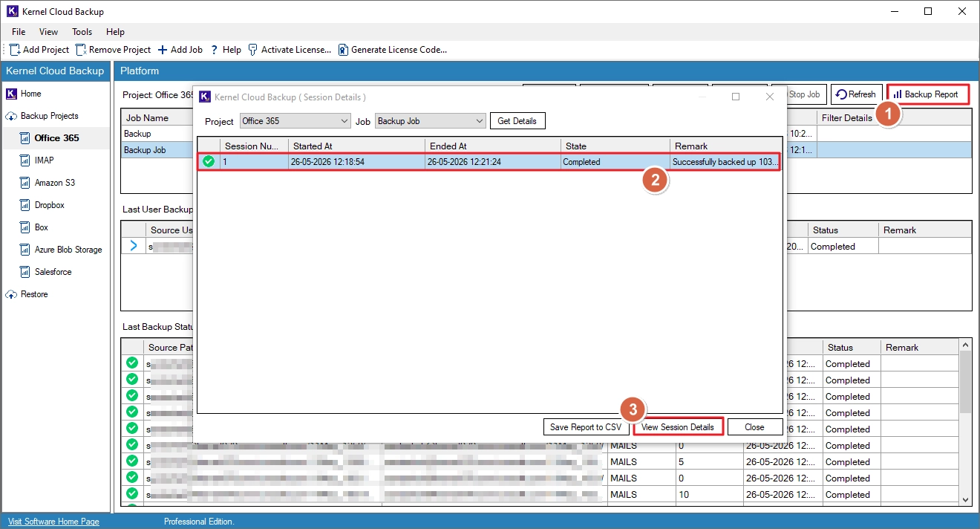The height and width of the screenshot is (529, 980).
Task: Sort by the Started At column header
Action: (x=356, y=146)
